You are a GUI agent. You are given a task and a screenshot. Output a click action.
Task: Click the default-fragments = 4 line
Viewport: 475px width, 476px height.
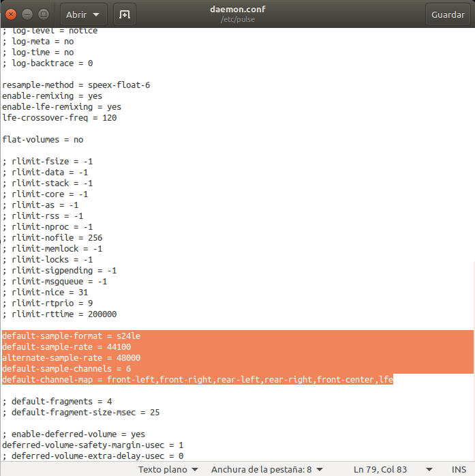click(x=57, y=402)
